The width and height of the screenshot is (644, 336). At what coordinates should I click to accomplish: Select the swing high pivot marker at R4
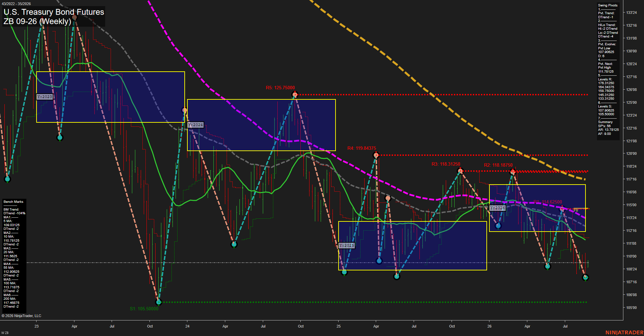[x=376, y=155]
